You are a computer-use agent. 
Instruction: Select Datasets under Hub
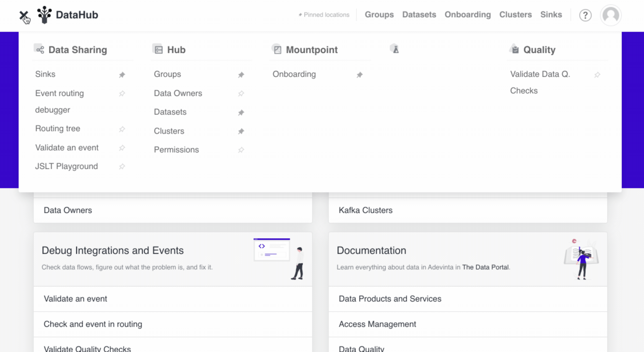point(170,112)
